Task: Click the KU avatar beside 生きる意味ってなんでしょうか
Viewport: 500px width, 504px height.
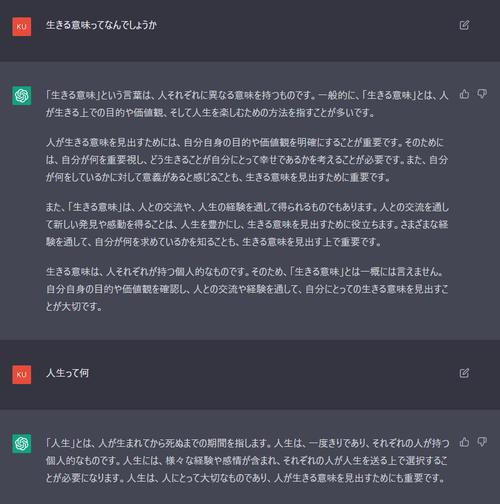Action: coord(22,27)
